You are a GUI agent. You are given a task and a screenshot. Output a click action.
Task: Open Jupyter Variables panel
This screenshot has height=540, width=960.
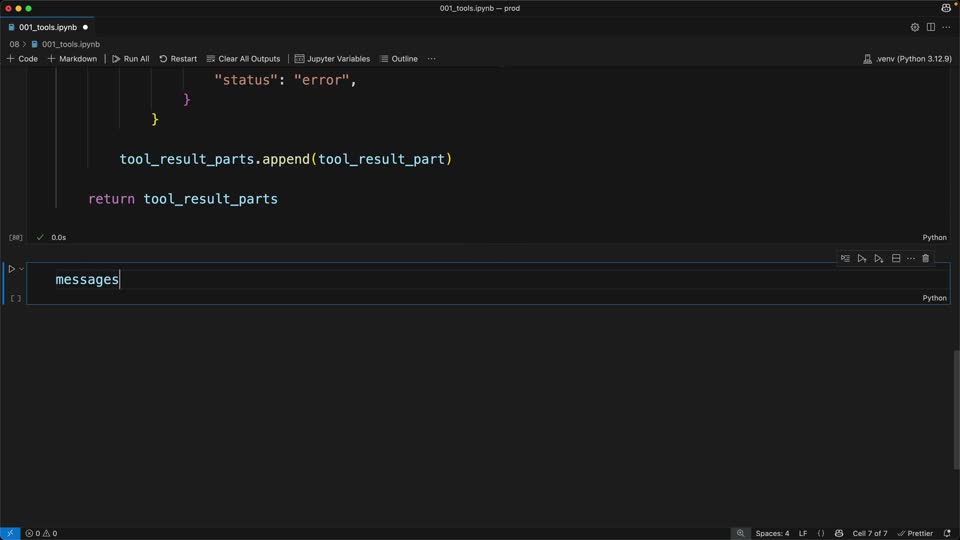332,59
